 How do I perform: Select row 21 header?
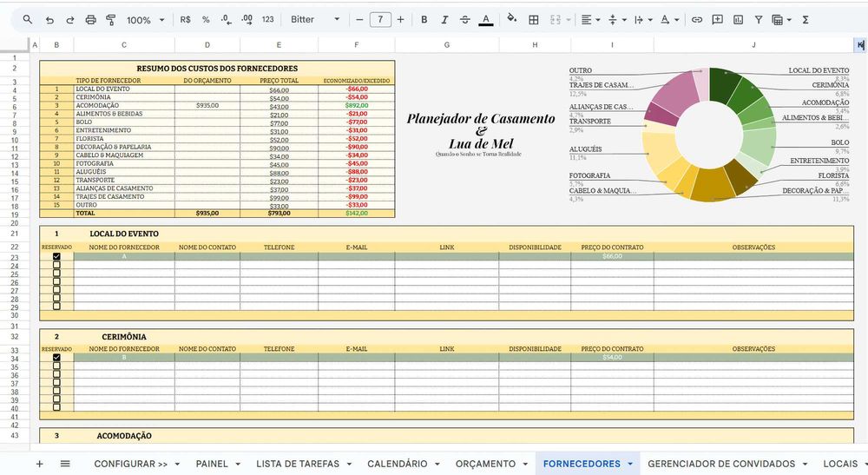pos(15,234)
